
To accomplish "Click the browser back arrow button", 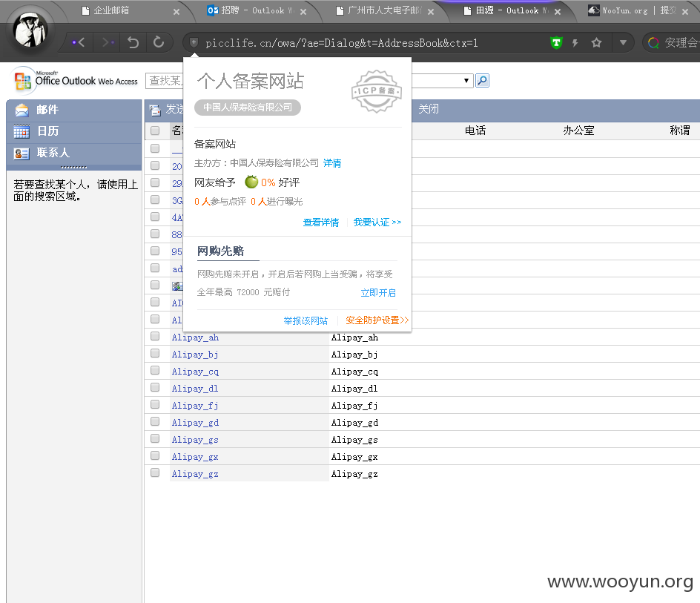I will [x=79, y=43].
